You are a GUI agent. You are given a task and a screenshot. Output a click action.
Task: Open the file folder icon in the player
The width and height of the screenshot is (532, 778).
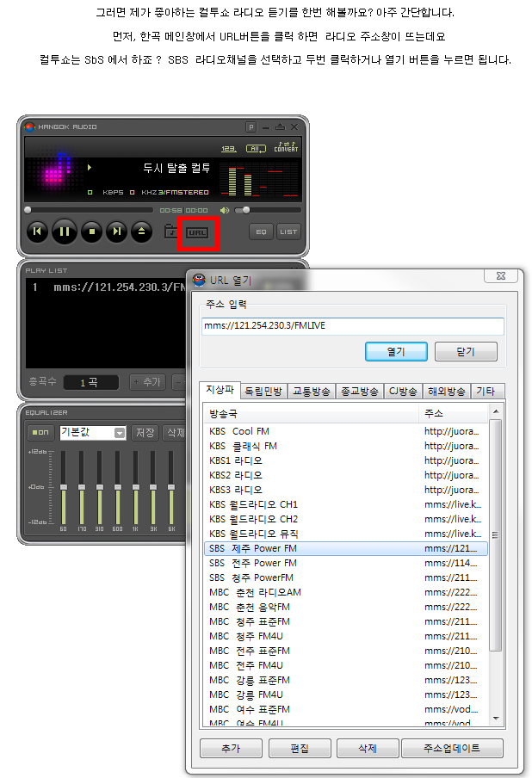pyautogui.click(x=170, y=232)
